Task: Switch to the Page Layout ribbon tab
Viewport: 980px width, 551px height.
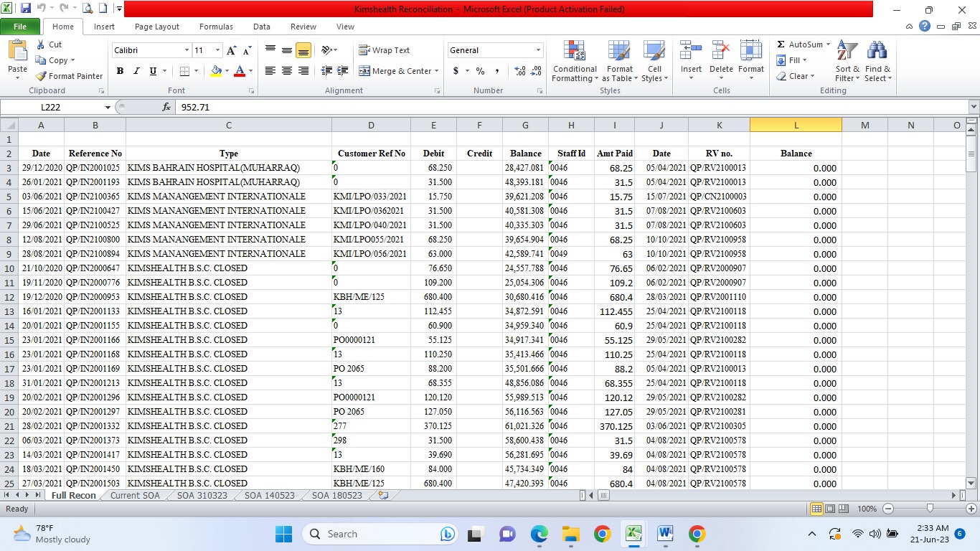Action: click(157, 27)
